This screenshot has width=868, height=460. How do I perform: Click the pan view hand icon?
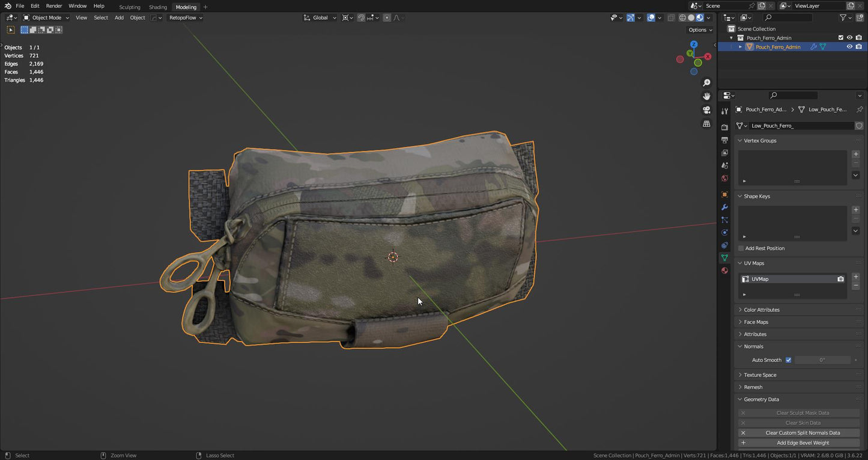tap(706, 96)
